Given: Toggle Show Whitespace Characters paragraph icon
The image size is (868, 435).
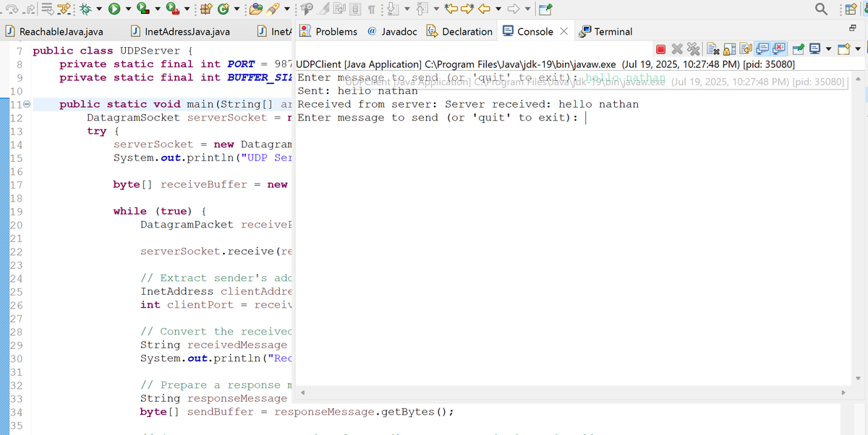Looking at the screenshot, I should click(x=371, y=9).
